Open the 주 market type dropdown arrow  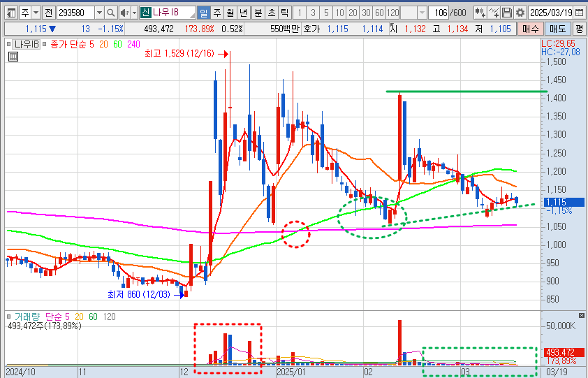tap(36, 13)
